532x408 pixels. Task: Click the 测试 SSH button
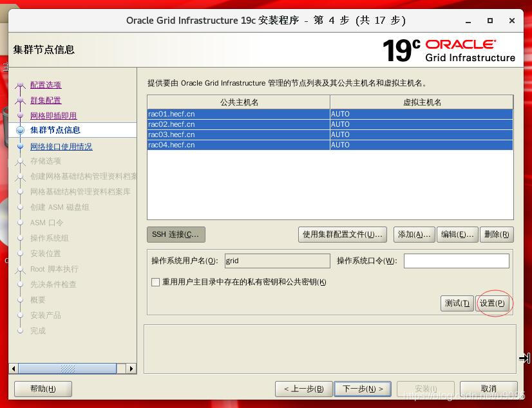pos(457,303)
